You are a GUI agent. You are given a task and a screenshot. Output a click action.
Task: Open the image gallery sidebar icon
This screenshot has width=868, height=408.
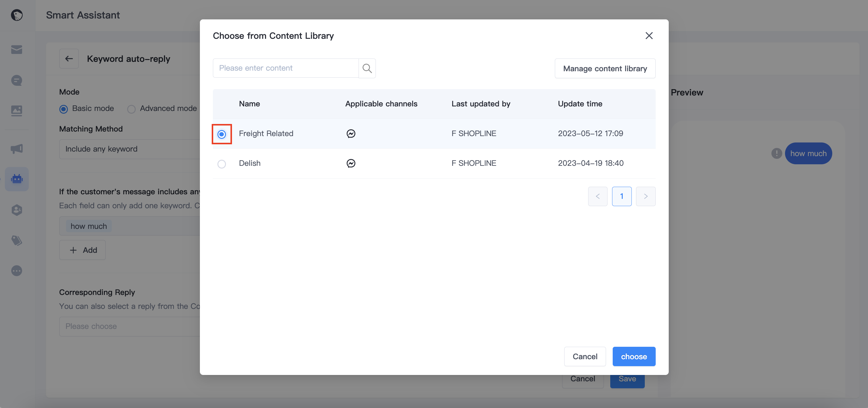pyautogui.click(x=17, y=111)
